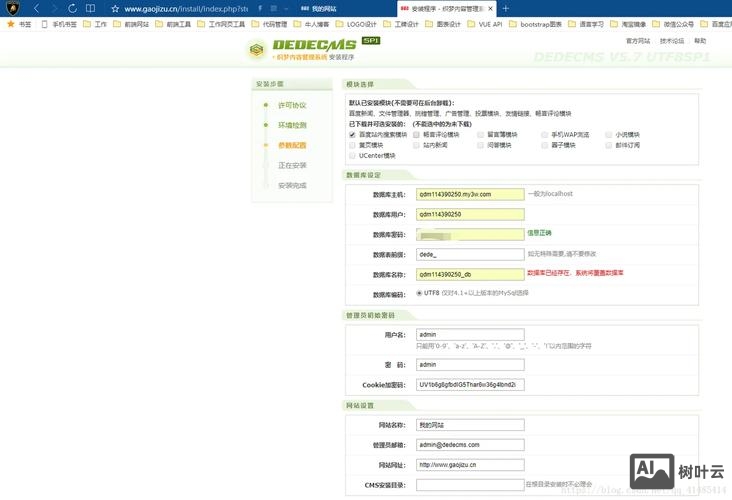Check the 圈子模块 checkbox
This screenshot has width=732, height=500.
point(544,145)
